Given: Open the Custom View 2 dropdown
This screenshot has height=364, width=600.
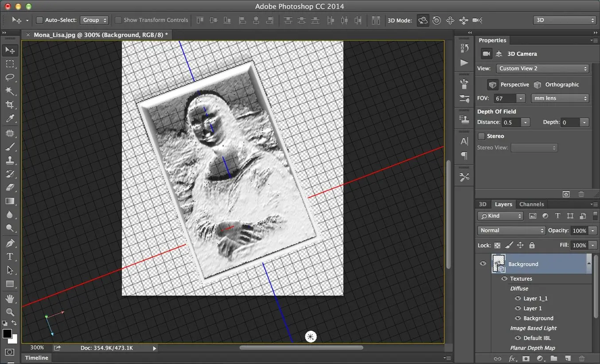Looking at the screenshot, I should pyautogui.click(x=543, y=69).
